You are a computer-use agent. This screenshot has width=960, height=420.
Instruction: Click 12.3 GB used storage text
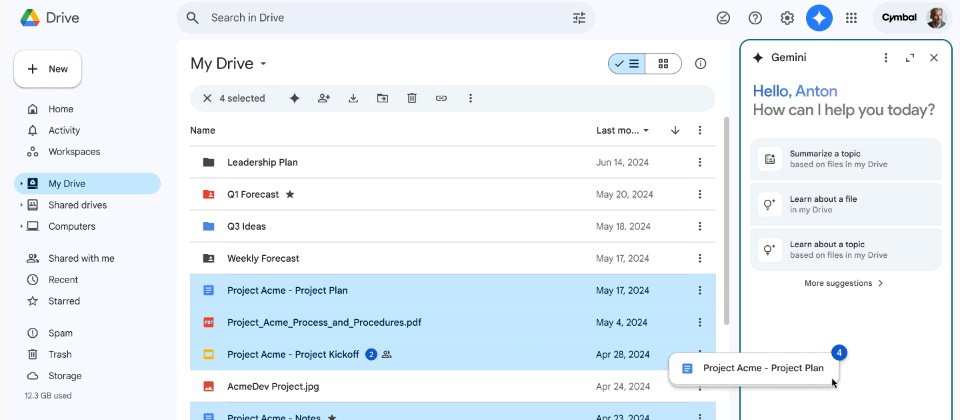coord(48,396)
